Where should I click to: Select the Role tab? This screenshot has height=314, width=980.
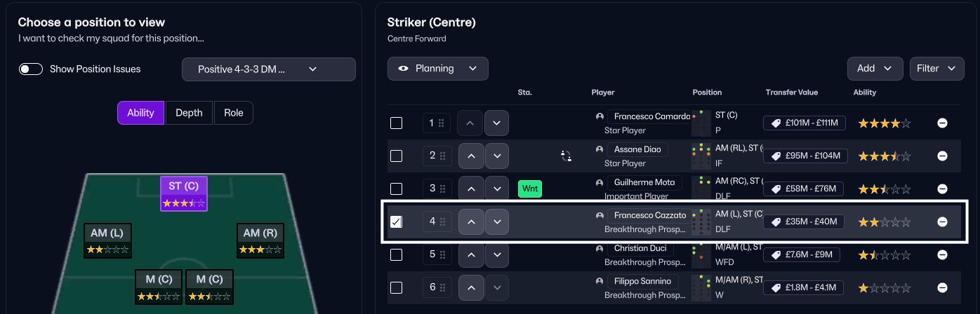click(233, 113)
